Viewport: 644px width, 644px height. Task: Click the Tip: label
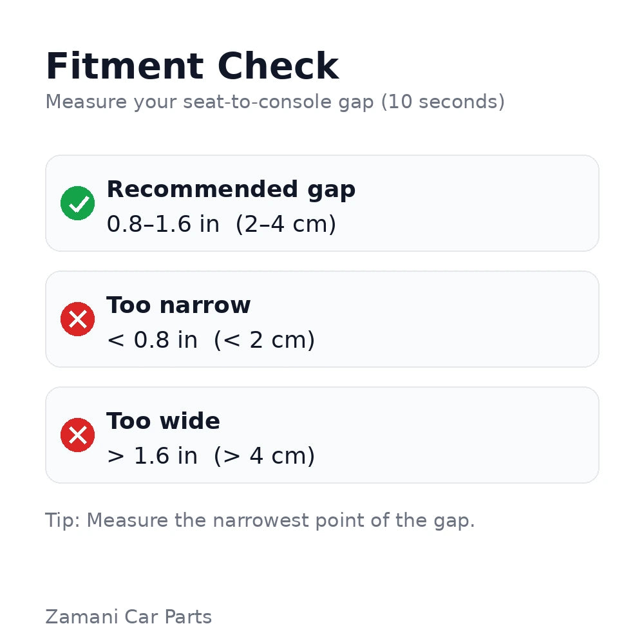[x=62, y=520]
